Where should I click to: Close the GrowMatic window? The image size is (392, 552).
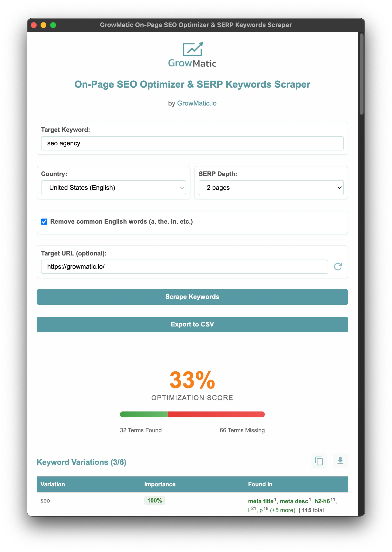[34, 25]
